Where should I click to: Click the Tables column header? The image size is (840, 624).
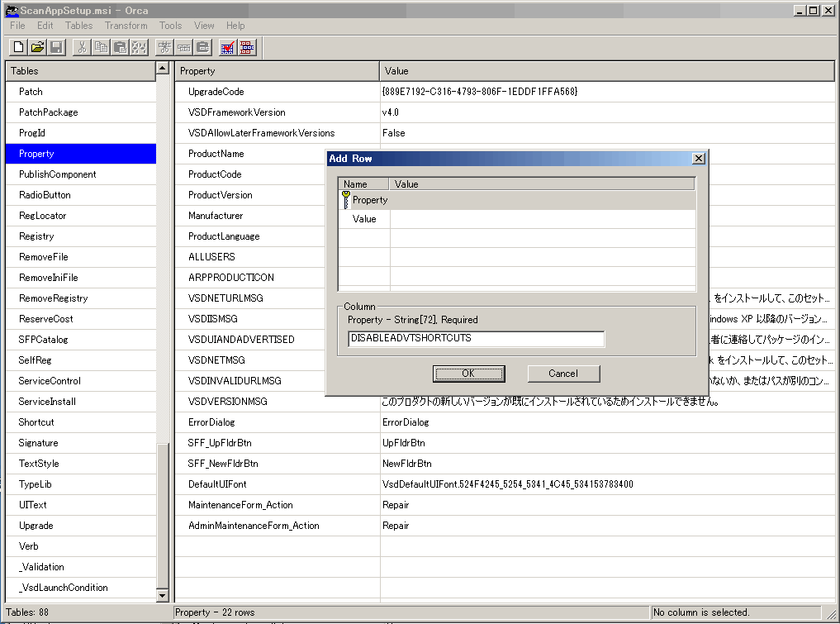(80, 71)
